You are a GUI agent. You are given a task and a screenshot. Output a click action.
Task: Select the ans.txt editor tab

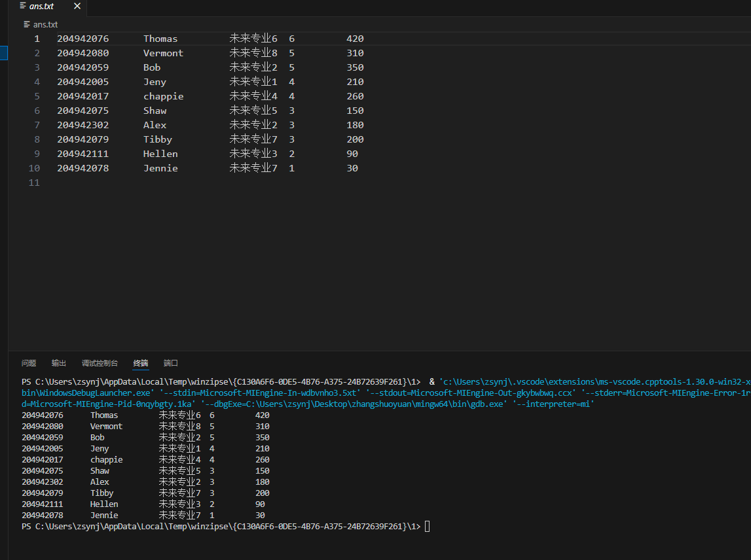[48, 8]
